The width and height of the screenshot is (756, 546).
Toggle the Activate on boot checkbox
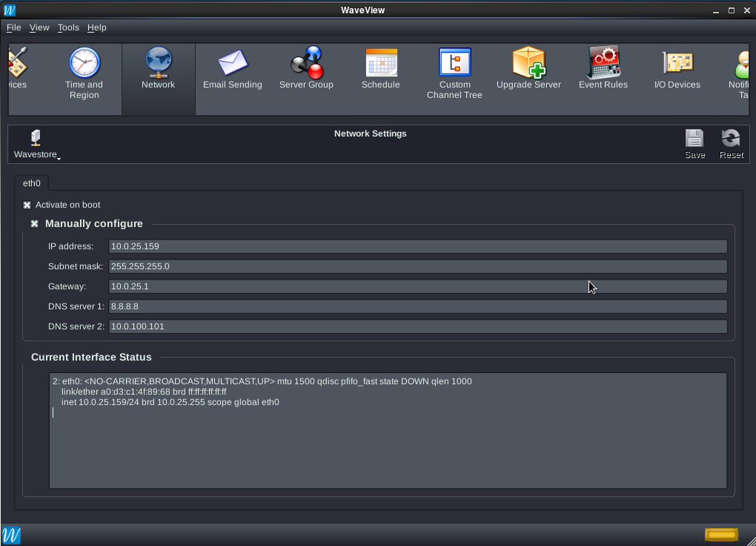(x=27, y=205)
